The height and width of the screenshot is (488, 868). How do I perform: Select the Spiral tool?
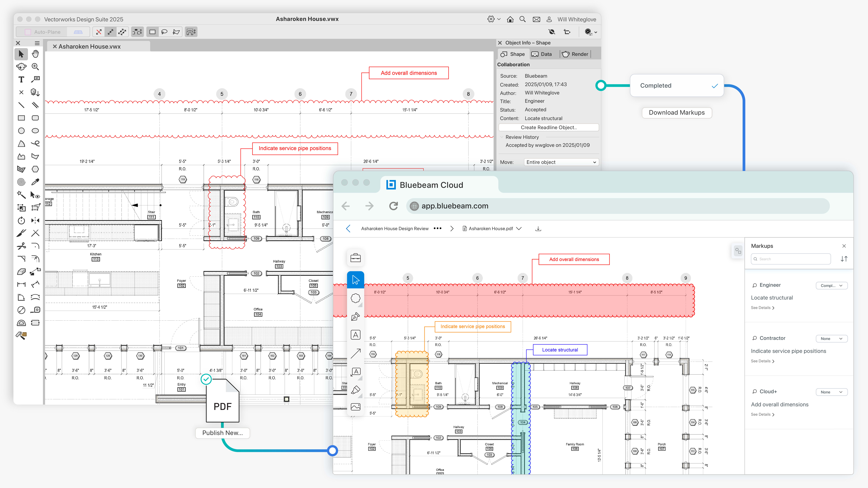tap(21, 182)
